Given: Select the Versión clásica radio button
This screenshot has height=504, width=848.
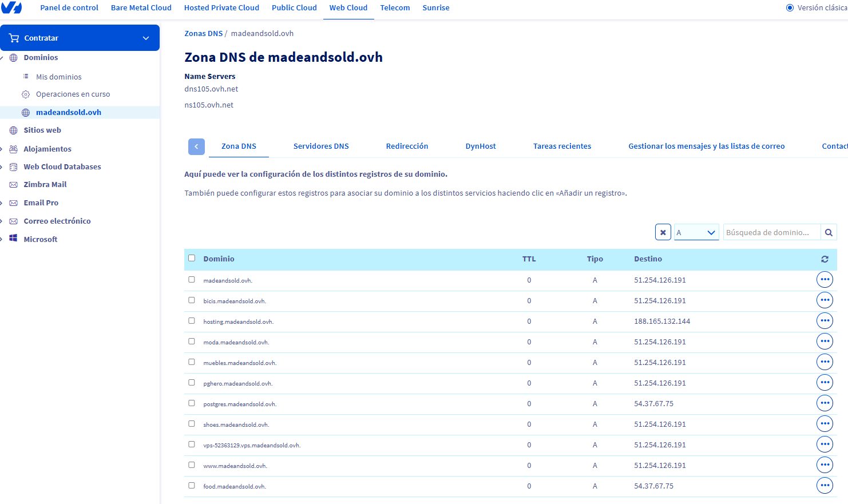Looking at the screenshot, I should tap(790, 8).
